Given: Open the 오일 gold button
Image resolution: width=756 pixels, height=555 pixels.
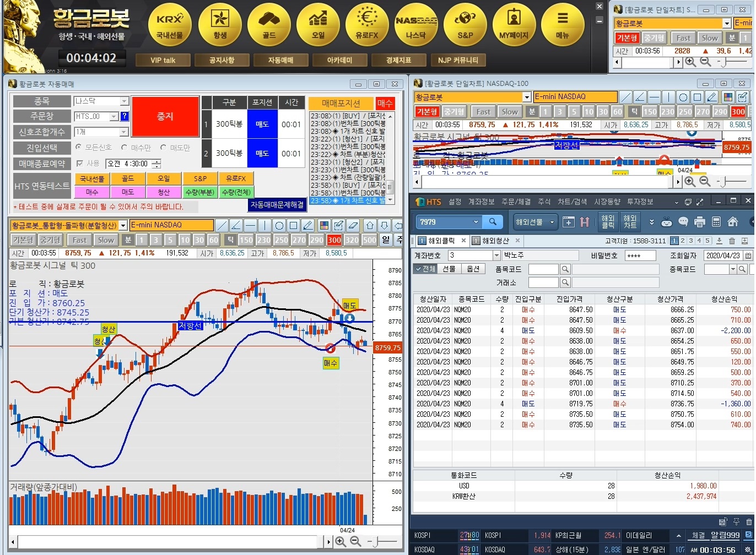Looking at the screenshot, I should tap(318, 24).
